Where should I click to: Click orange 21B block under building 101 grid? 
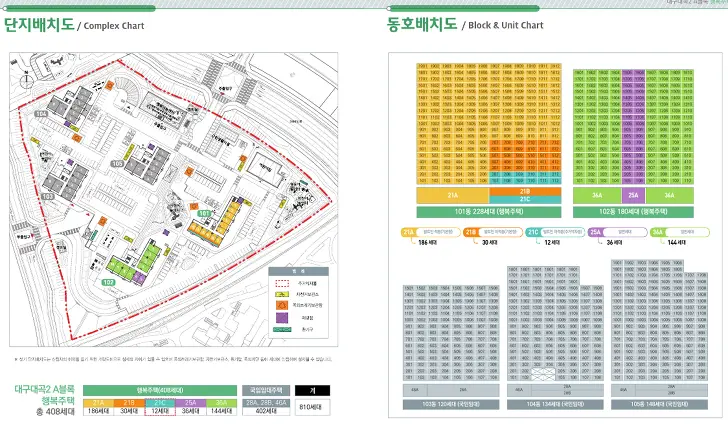(525, 191)
